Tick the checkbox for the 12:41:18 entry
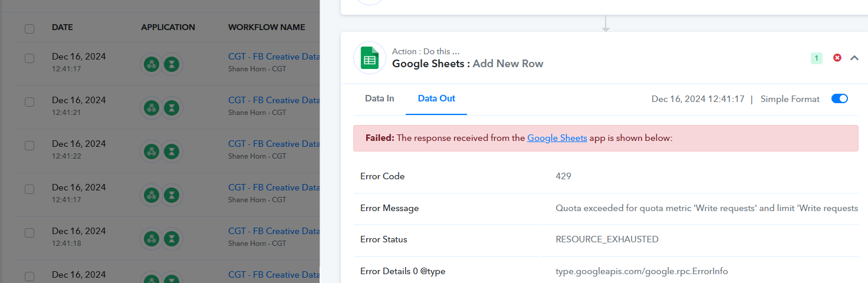This screenshot has height=283, width=868. pyautogui.click(x=29, y=233)
